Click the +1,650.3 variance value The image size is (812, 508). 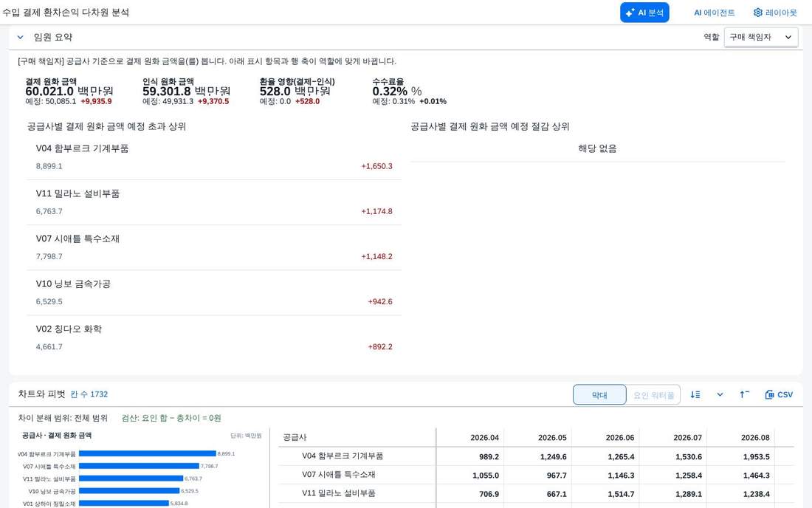pyautogui.click(x=377, y=166)
